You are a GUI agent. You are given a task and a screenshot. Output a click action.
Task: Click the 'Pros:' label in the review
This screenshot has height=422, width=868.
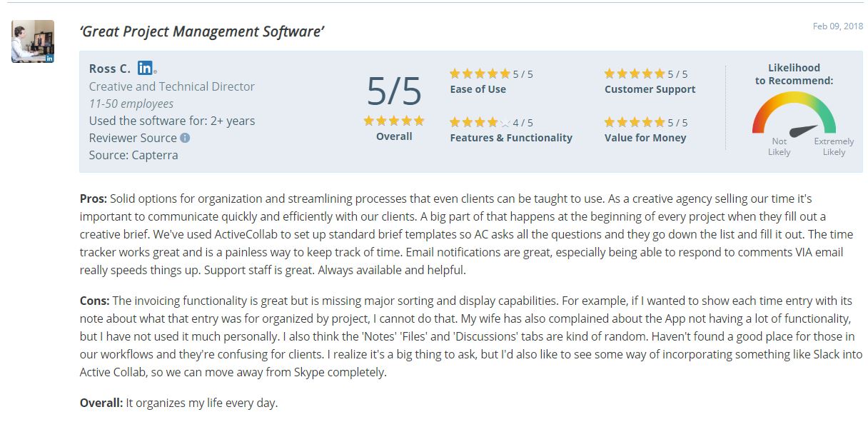click(94, 198)
